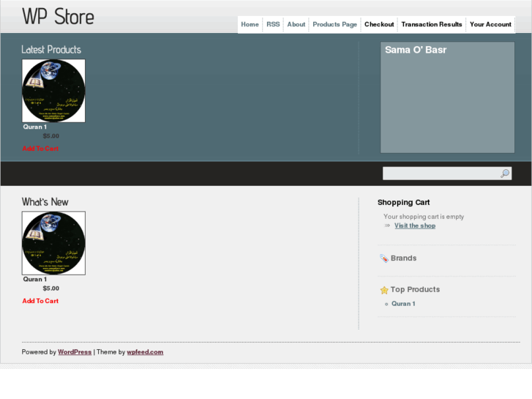Add Quran 1 to cart under Latest Products

coord(40,149)
